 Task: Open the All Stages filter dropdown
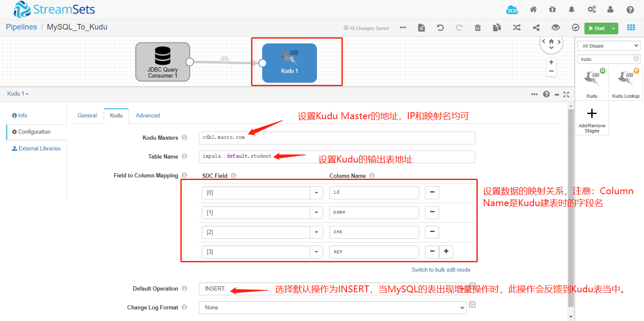608,46
